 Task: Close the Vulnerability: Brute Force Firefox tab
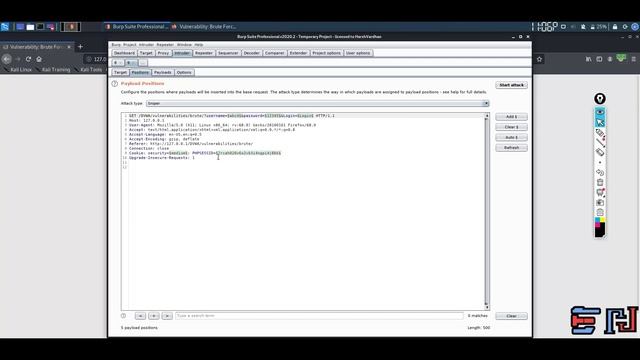coord(69,47)
